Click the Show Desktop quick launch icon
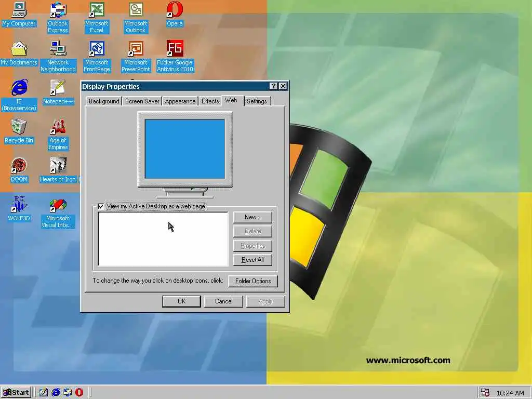Viewport: 532px width, 399px height. (x=44, y=393)
